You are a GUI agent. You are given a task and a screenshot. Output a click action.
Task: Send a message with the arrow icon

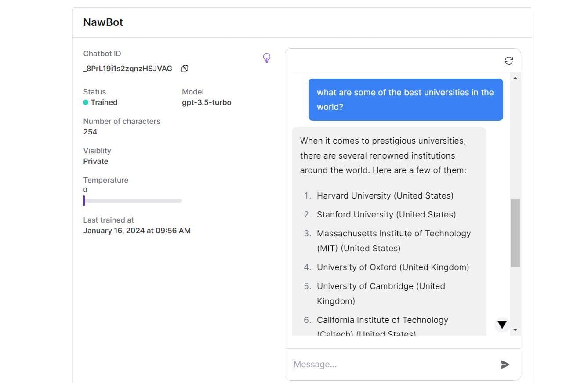click(505, 364)
